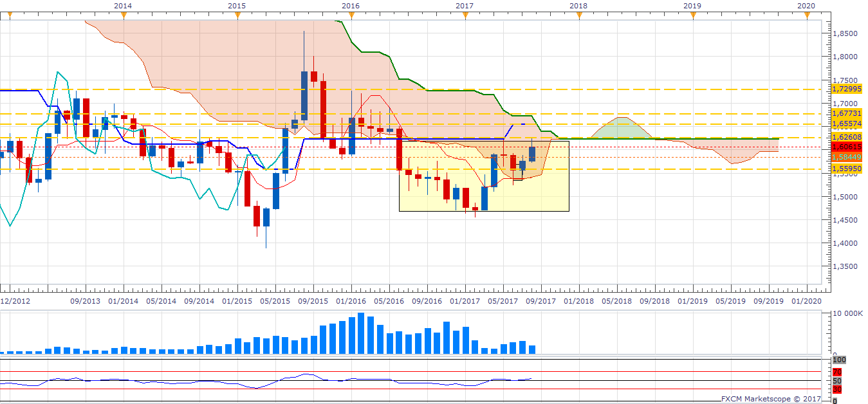Select the 1,55950 price level label
The width and height of the screenshot is (868, 404).
point(846,169)
